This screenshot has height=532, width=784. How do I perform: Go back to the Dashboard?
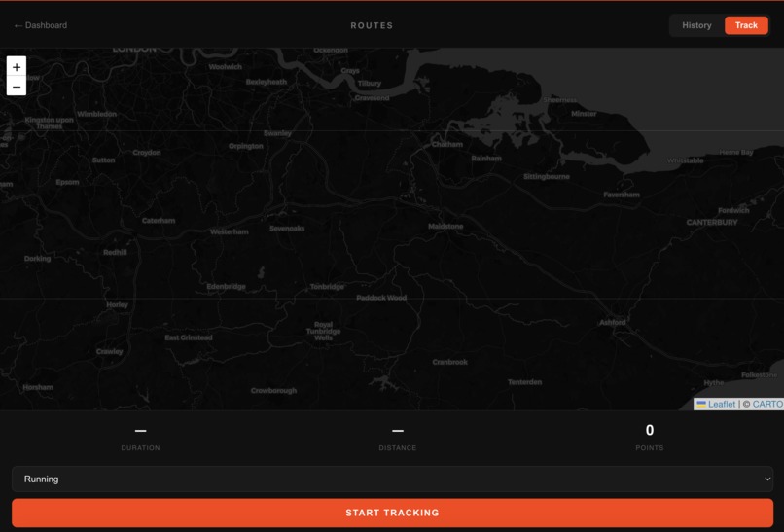click(x=41, y=25)
